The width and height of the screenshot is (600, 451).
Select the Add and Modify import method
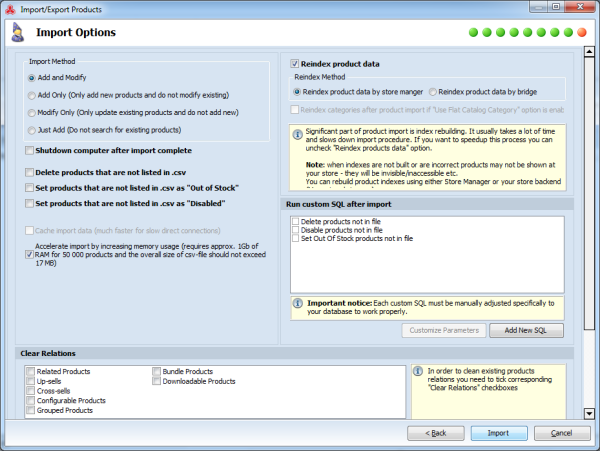click(32, 77)
